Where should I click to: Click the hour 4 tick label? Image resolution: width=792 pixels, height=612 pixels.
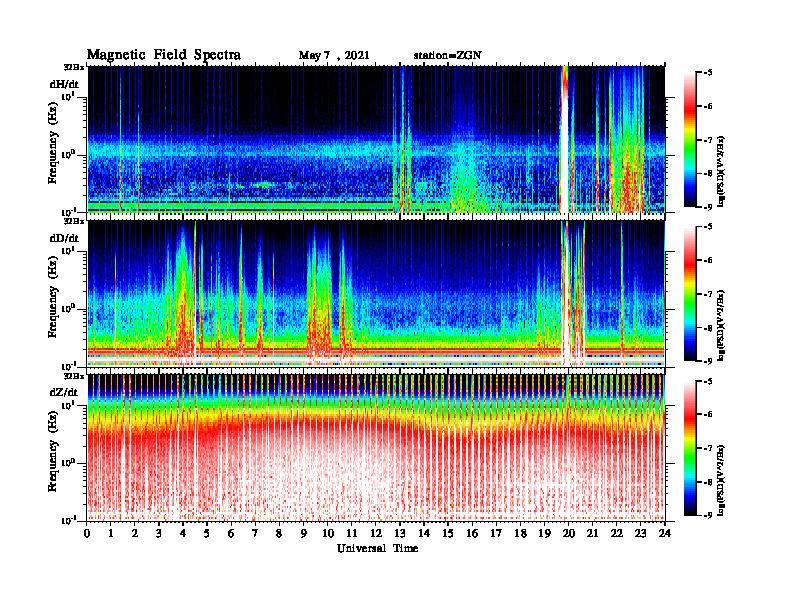(x=183, y=533)
